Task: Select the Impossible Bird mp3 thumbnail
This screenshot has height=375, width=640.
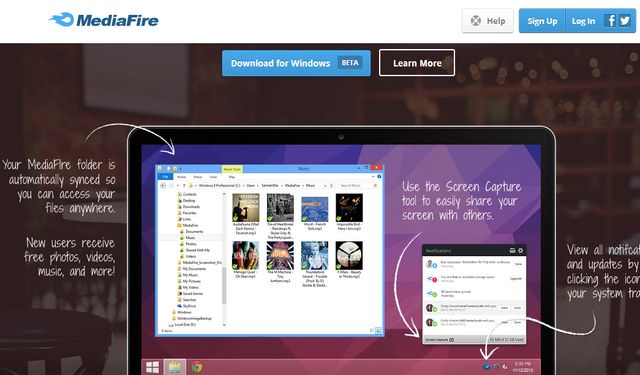Action: click(349, 208)
